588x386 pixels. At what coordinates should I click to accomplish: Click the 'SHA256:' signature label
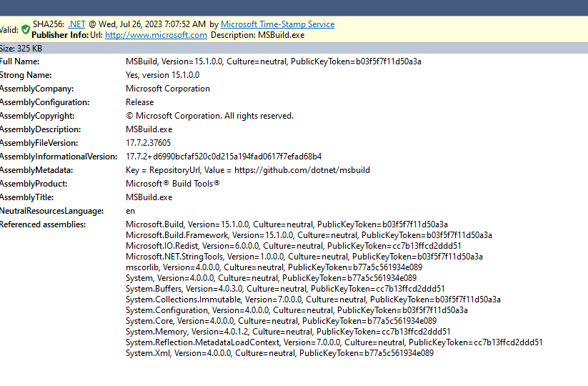pos(49,24)
